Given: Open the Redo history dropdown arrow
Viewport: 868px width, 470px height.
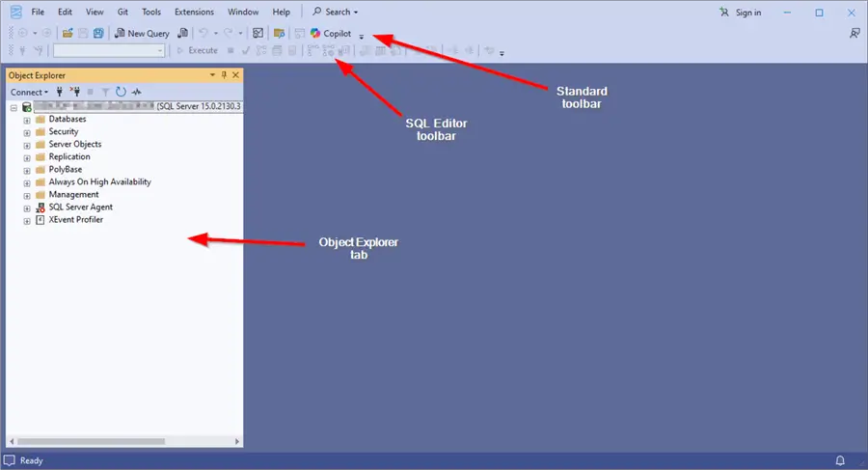Looking at the screenshot, I should (x=240, y=33).
